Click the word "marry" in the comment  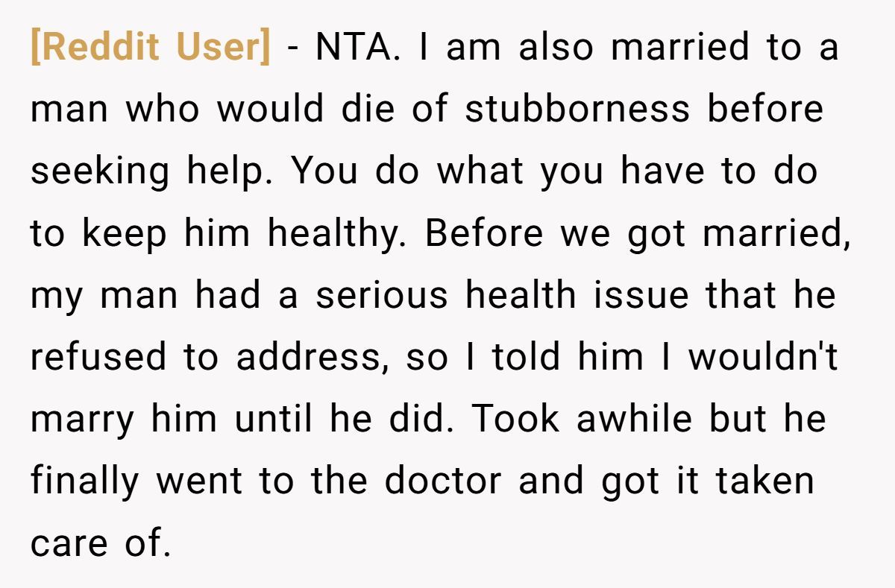(83, 420)
